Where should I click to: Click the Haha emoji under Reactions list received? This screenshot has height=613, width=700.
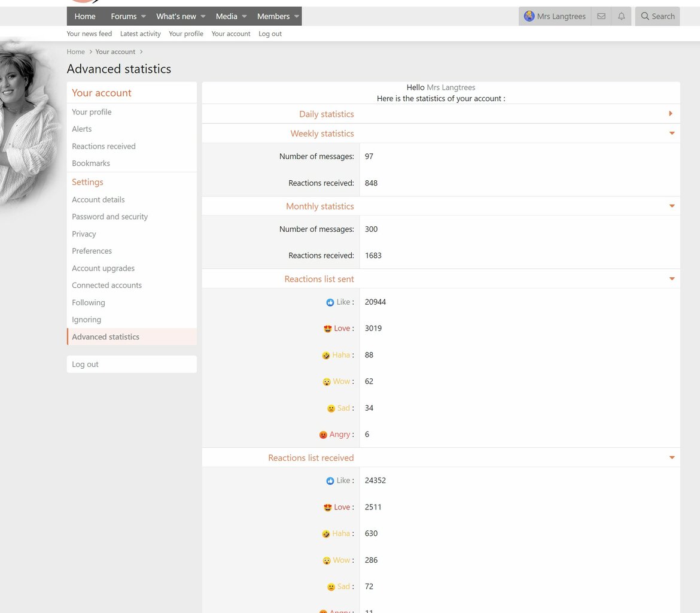(326, 534)
